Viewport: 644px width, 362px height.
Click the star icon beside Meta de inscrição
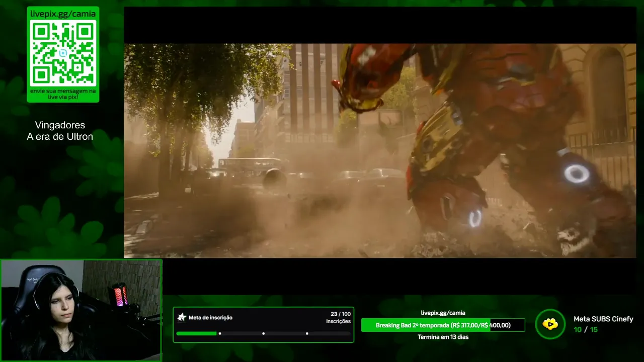pyautogui.click(x=182, y=317)
